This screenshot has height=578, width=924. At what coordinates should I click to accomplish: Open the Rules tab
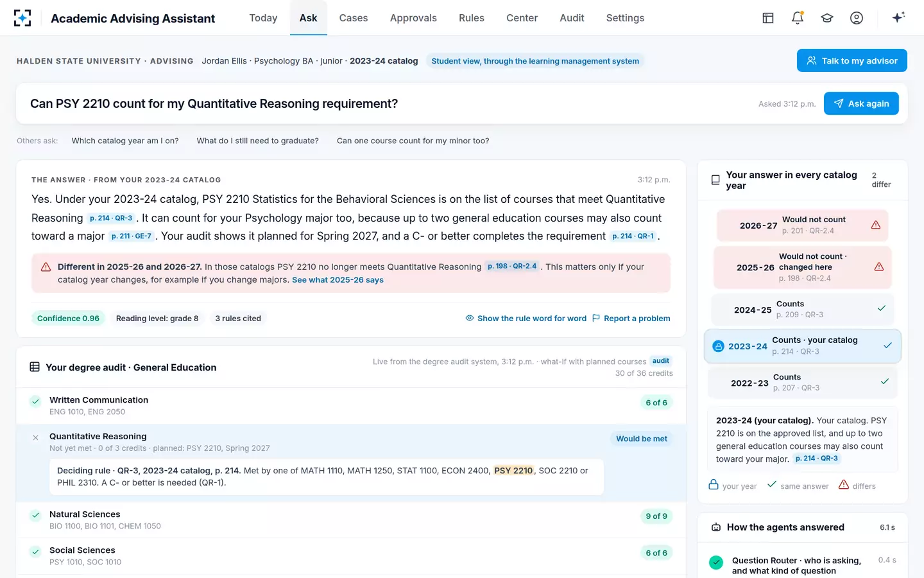(x=472, y=18)
